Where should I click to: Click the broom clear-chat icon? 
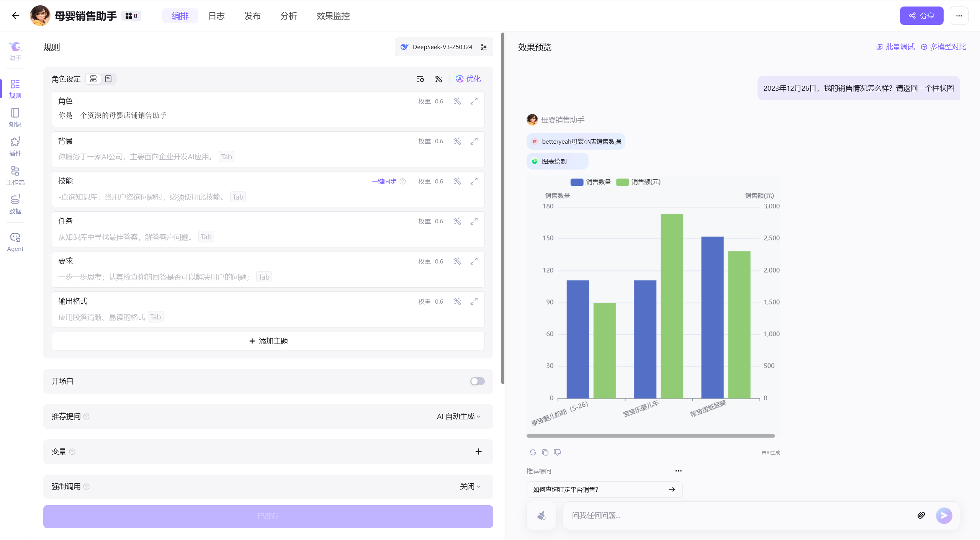pyautogui.click(x=541, y=515)
